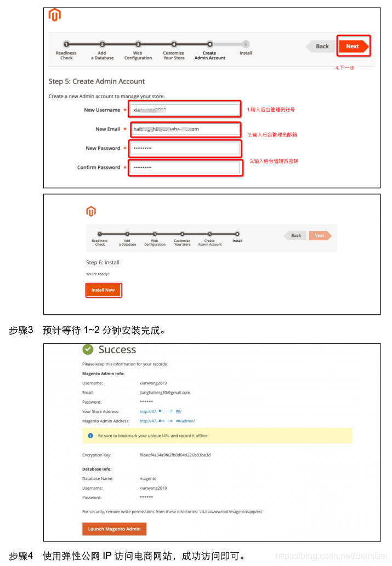Select step 1 Readiness Check in Step 5 wizard
This screenshot has height=566, width=392.
(x=66, y=50)
